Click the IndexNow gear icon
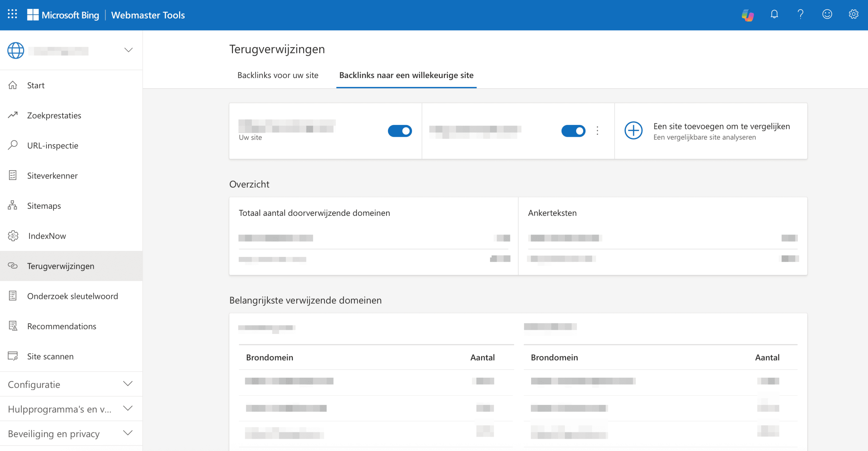 coord(13,236)
